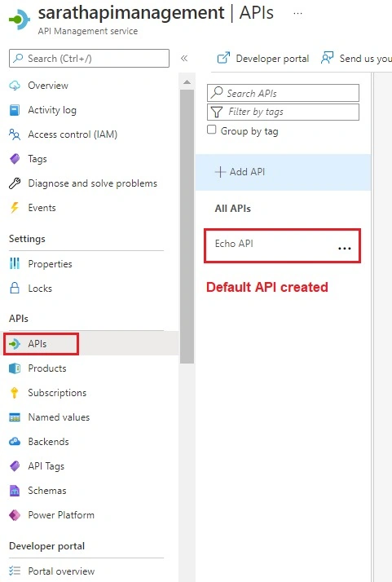Screen dimensions: 392x582
Task: Click the sidebar scroll up arrow
Action: (x=187, y=82)
